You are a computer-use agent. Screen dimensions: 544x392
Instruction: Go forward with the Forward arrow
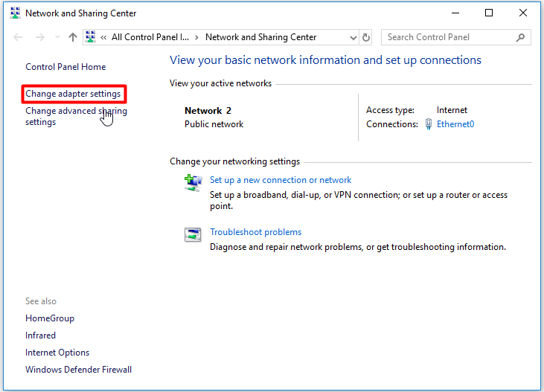[40, 37]
